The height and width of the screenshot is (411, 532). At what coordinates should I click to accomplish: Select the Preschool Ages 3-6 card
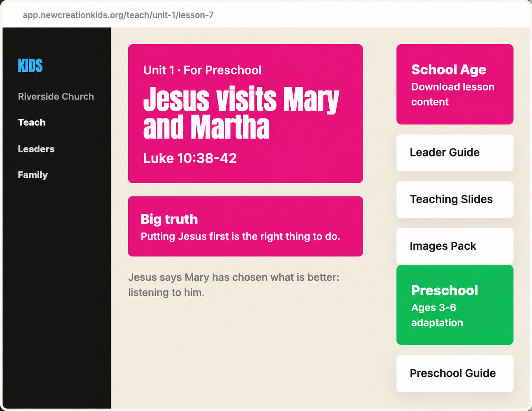point(455,305)
